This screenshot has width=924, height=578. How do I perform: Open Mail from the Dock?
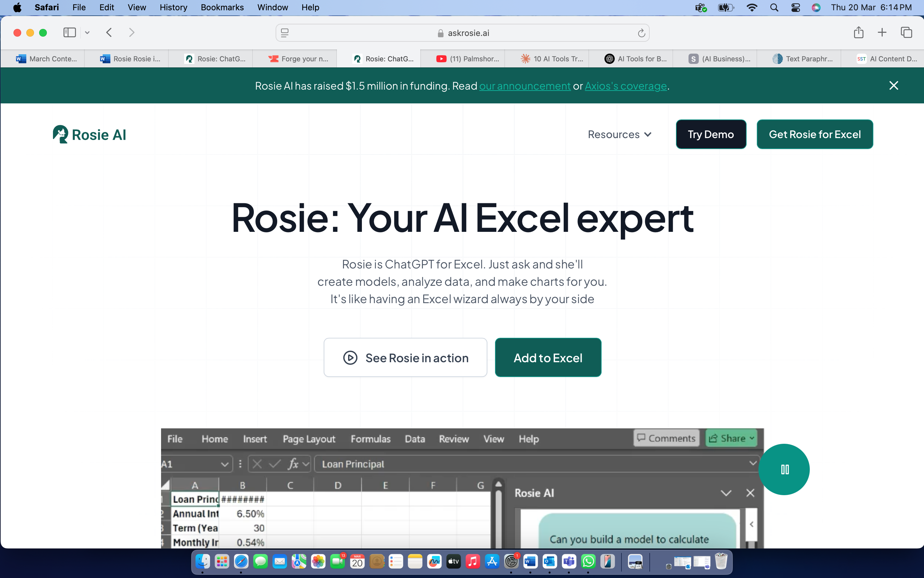[x=279, y=561]
